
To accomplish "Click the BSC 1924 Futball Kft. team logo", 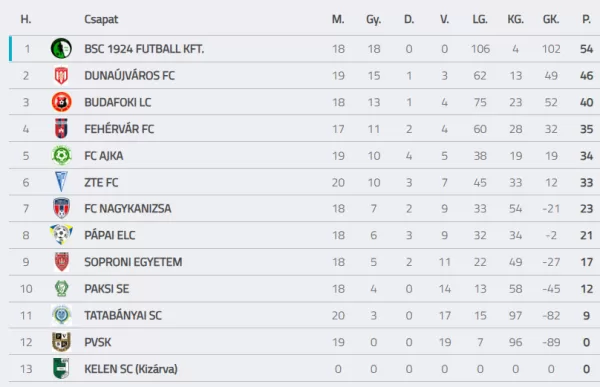I will 61,49.
